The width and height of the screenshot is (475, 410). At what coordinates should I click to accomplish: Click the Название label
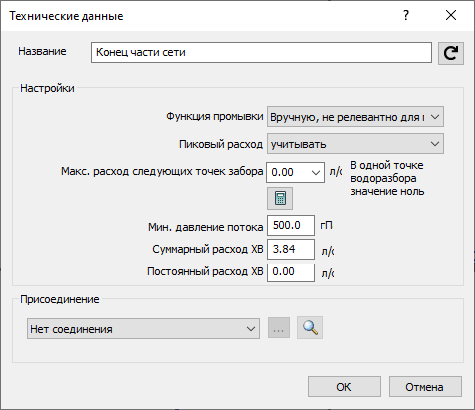pyautogui.click(x=42, y=51)
